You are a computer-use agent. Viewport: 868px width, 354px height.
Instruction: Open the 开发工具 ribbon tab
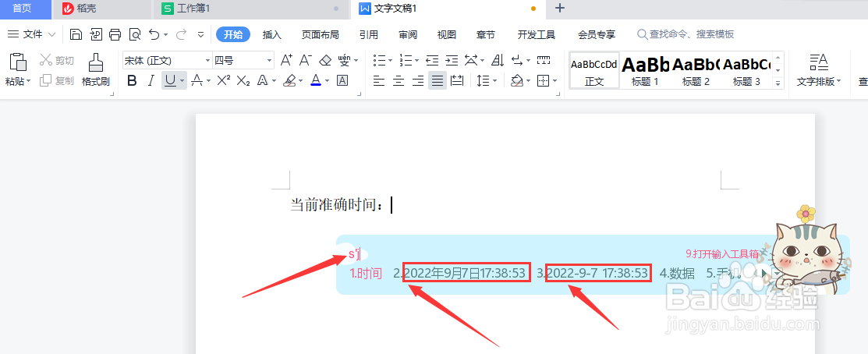click(537, 35)
